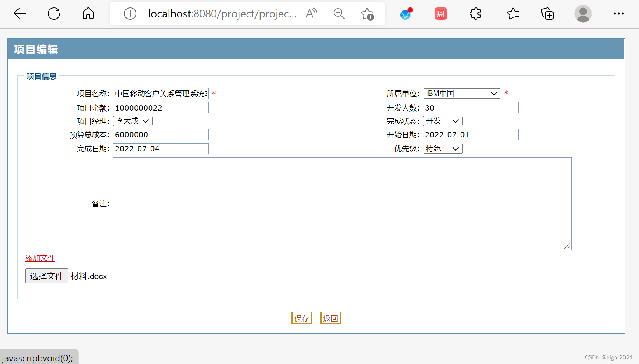Go back using the browser back arrow

click(19, 14)
